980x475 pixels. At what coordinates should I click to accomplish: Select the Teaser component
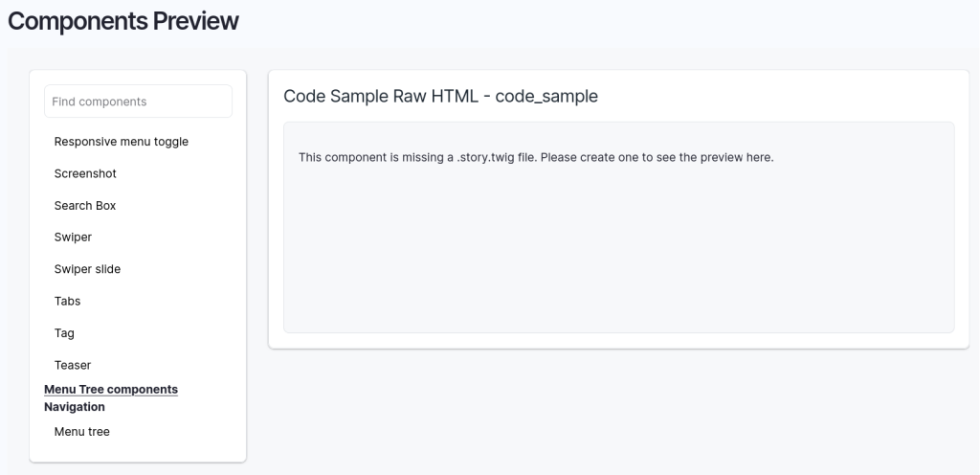click(x=73, y=365)
